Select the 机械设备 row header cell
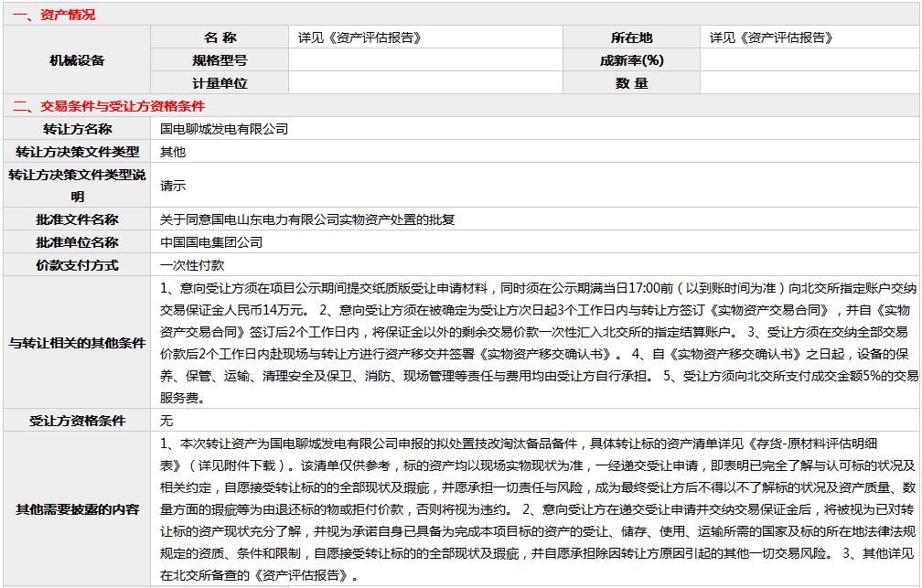The height and width of the screenshot is (588, 922). pyautogui.click(x=77, y=60)
